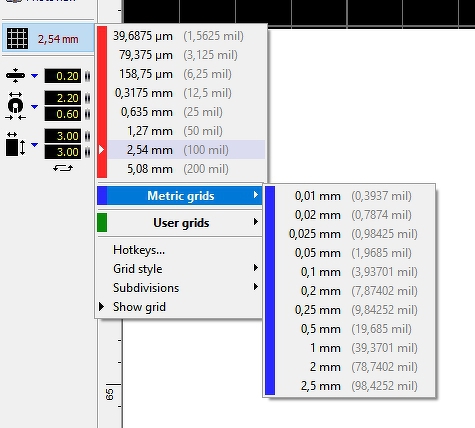Choose the 2 mm metric grid
The height and width of the screenshot is (428, 475).
click(x=355, y=367)
